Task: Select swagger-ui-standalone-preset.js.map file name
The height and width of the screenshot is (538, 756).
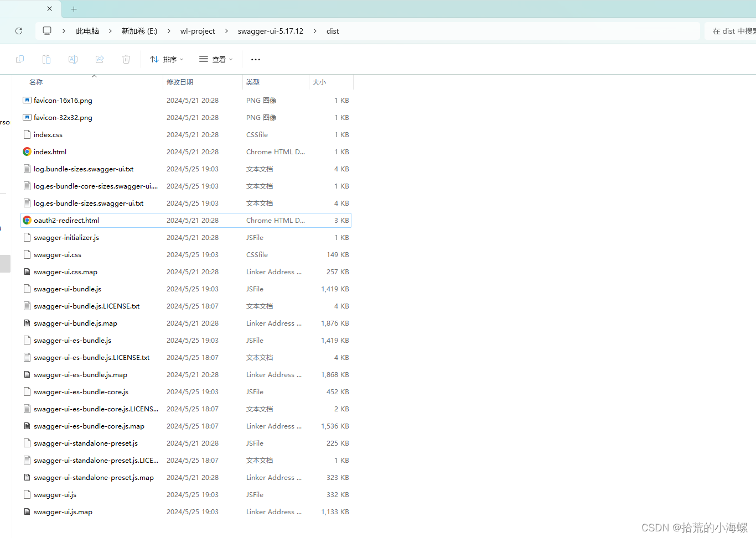Action: point(94,477)
